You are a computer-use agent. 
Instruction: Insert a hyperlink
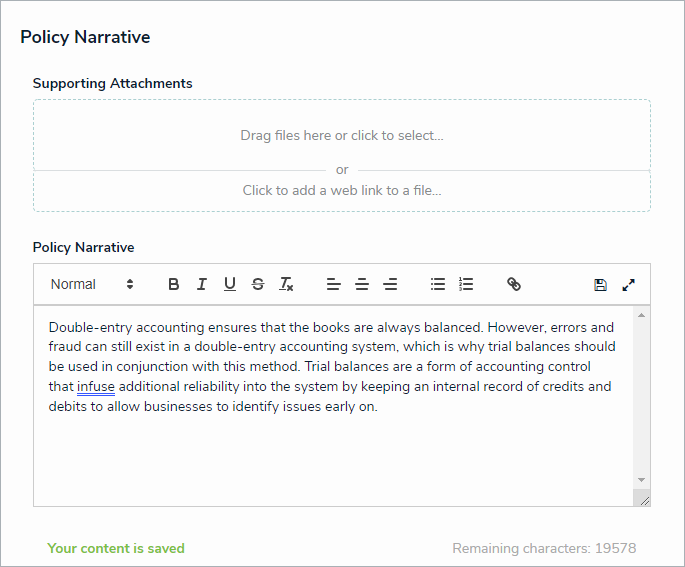[514, 284]
